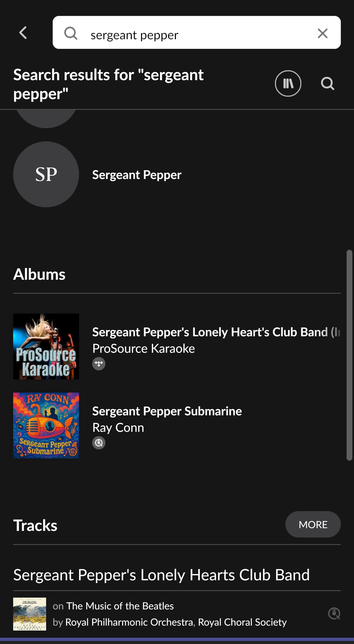Click the magnifier icon inside search box
The height and width of the screenshot is (644, 354).
pos(71,33)
